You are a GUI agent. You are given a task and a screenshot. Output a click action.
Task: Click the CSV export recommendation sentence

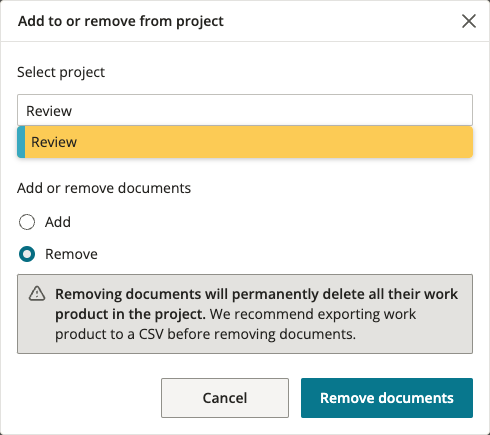tap(235, 324)
